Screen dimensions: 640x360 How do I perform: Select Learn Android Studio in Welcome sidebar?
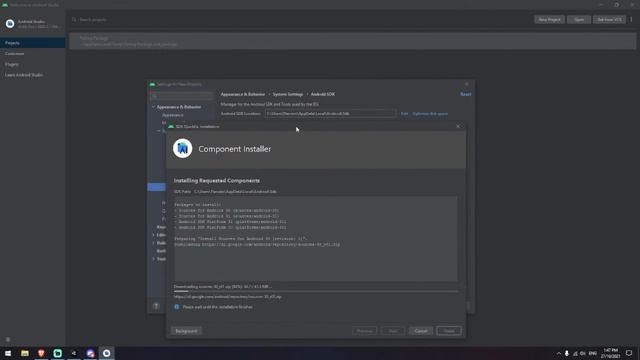[33, 75]
